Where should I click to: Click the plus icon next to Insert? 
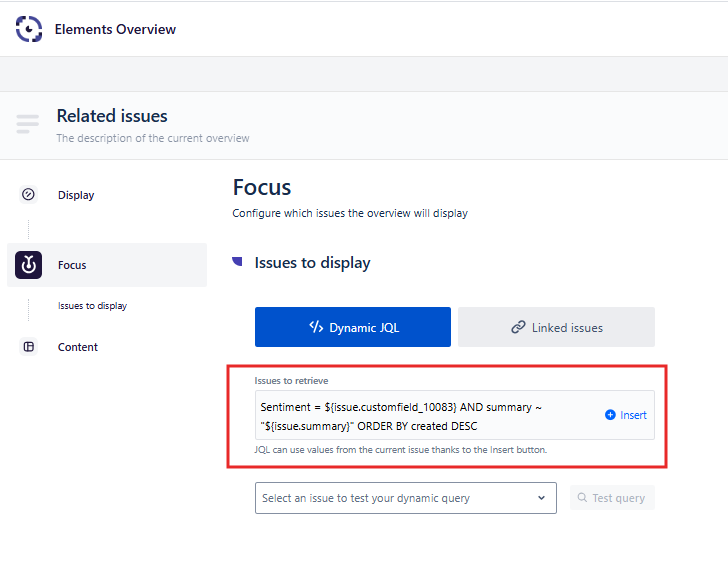610,415
